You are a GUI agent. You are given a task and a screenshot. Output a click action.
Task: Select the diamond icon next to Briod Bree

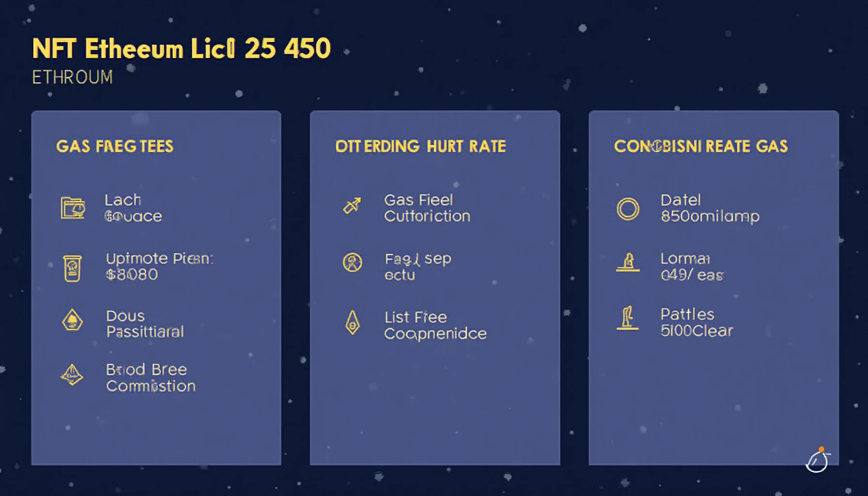(x=72, y=375)
